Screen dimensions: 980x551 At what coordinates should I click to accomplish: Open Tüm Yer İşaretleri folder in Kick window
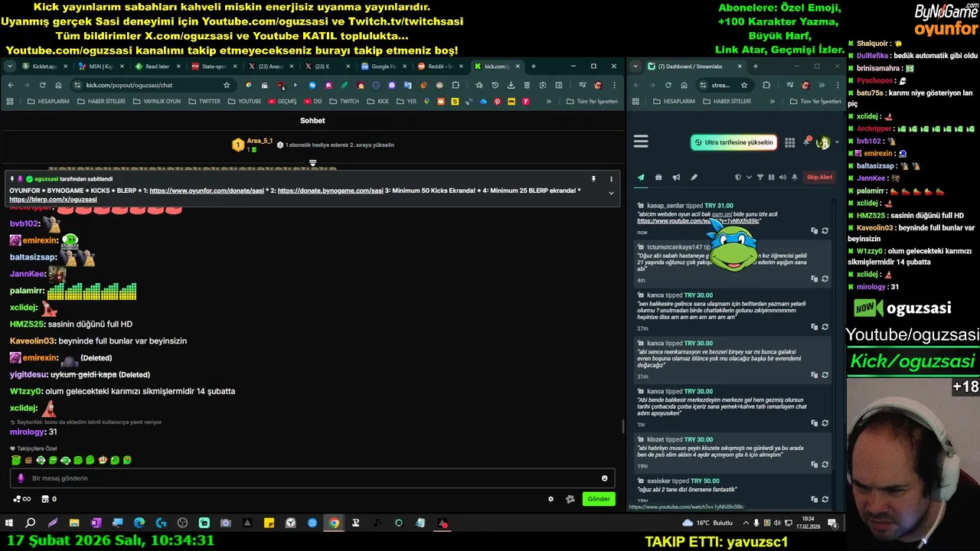[593, 101]
